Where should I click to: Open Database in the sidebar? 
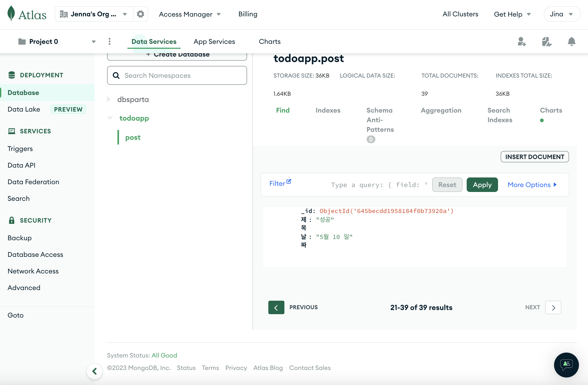[47, 93]
